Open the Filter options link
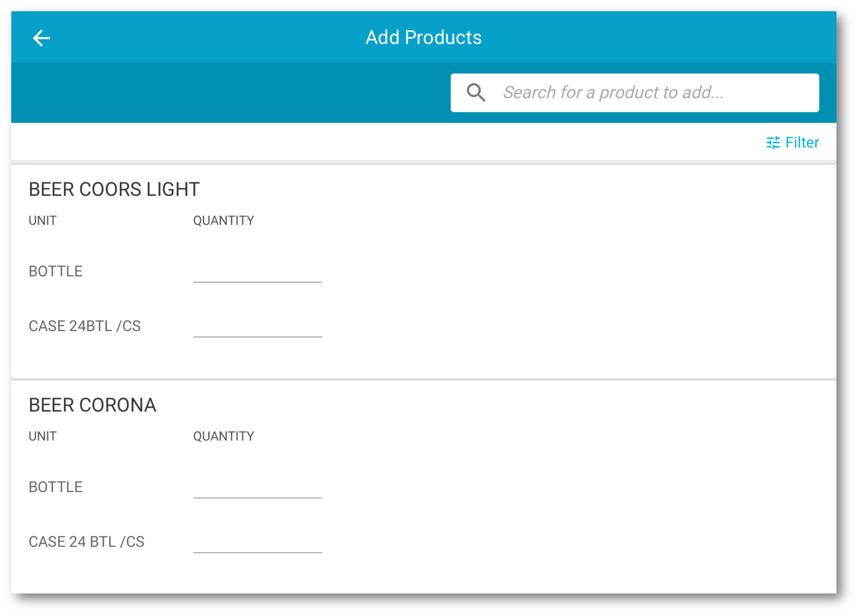 pos(802,143)
